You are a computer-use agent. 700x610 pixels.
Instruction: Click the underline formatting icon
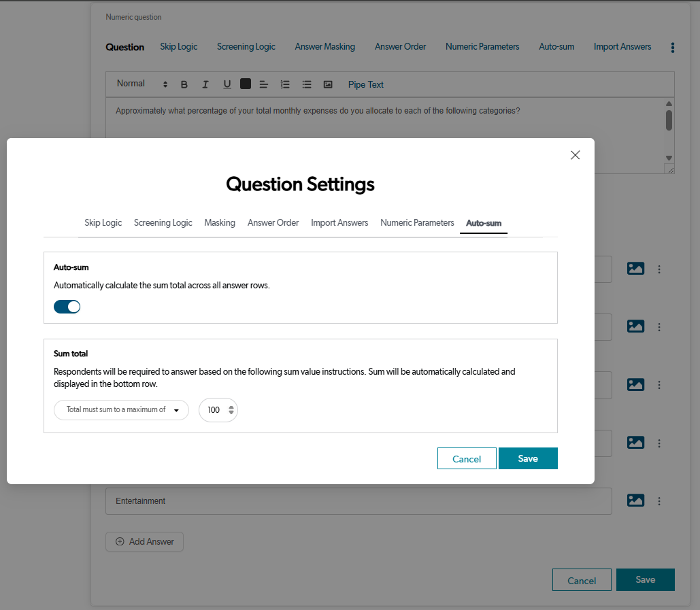click(x=227, y=84)
